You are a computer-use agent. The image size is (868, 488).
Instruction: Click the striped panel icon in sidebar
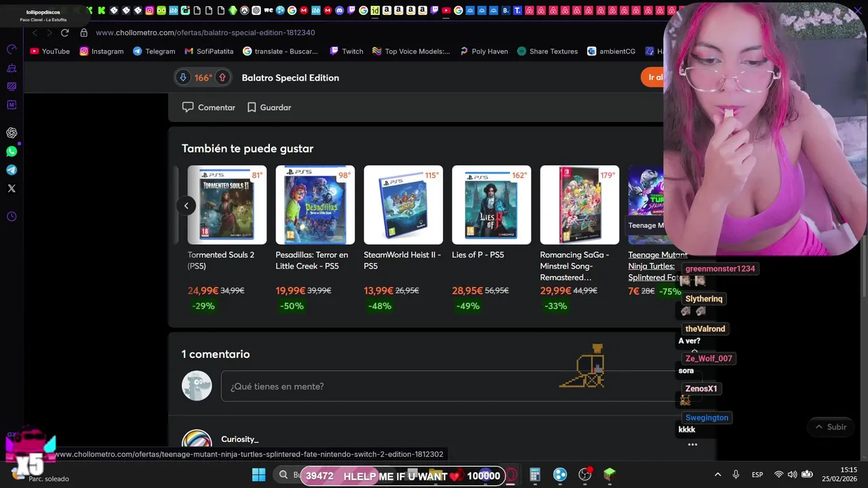tap(12, 87)
